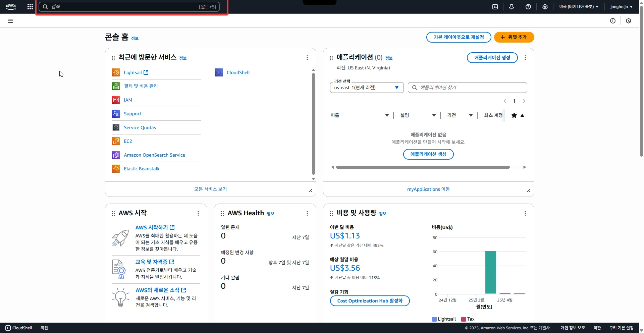Click the star favorites column icon

click(514, 115)
